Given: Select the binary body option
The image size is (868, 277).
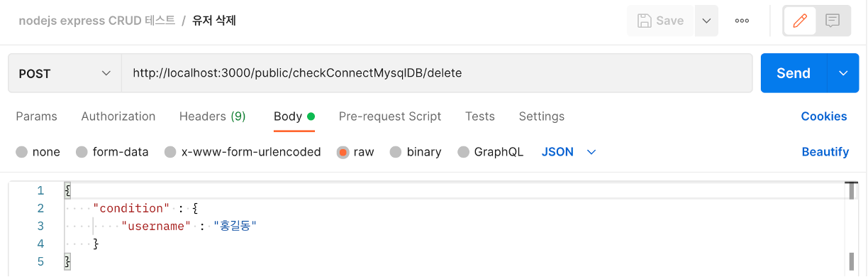Looking at the screenshot, I should (x=416, y=152).
